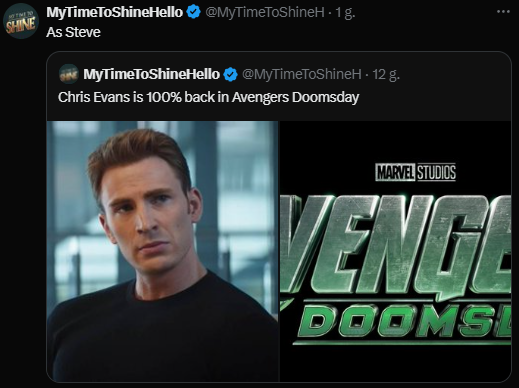
Task: Click the quoted tweet card header area
Action: point(279,86)
